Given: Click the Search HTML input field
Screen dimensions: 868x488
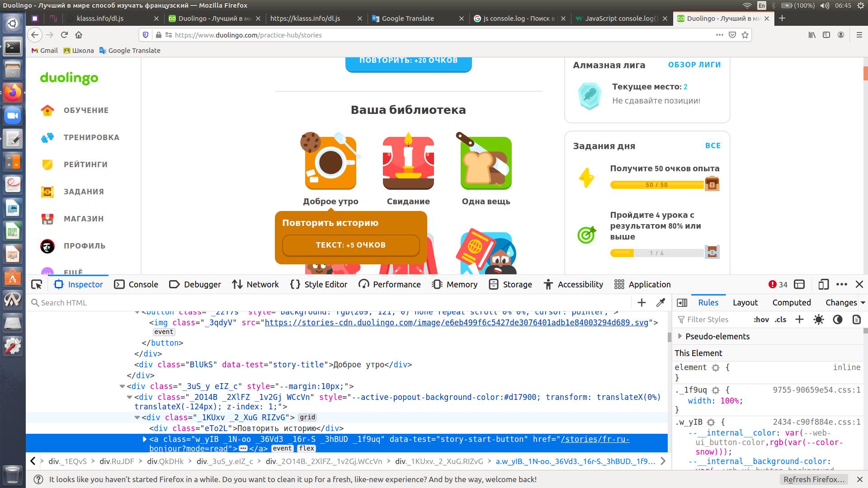Looking at the screenshot, I should 316,303.
